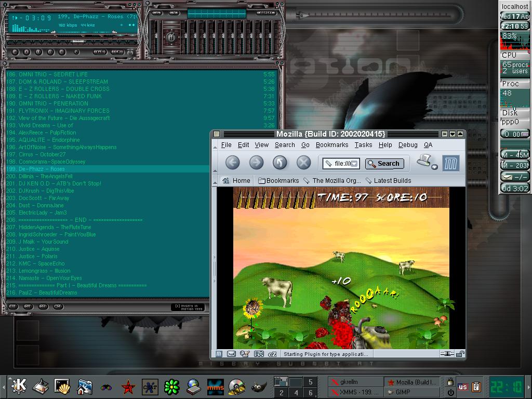Click the panel logout power icon
The image size is (532, 399).
pyautogui.click(x=450, y=392)
